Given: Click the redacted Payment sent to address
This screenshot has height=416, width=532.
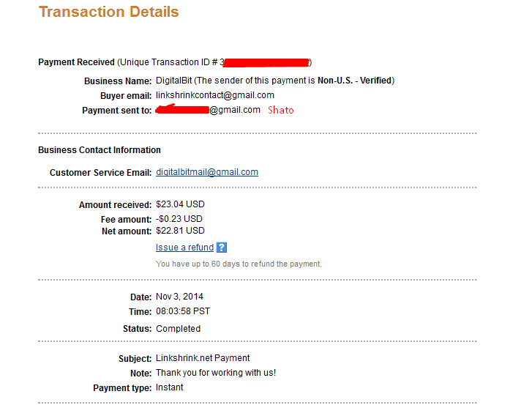Looking at the screenshot, I should point(182,109).
